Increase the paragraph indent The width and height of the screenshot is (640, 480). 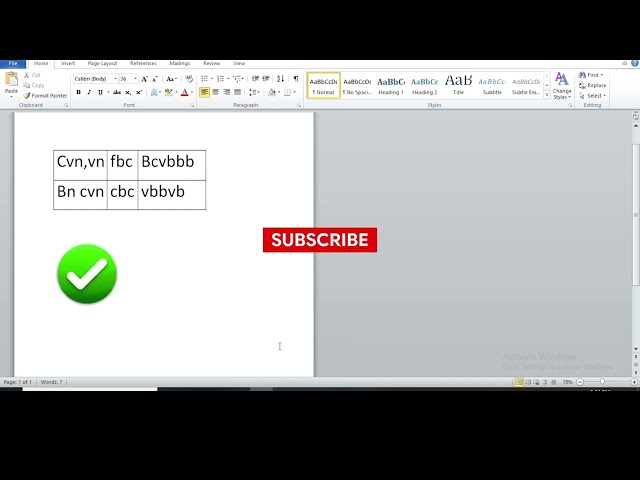[x=266, y=79]
